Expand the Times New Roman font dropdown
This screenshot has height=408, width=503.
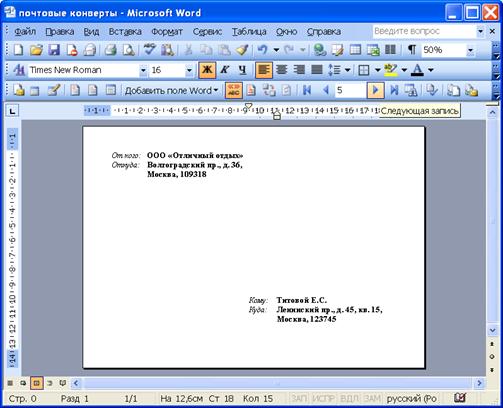tap(143, 70)
